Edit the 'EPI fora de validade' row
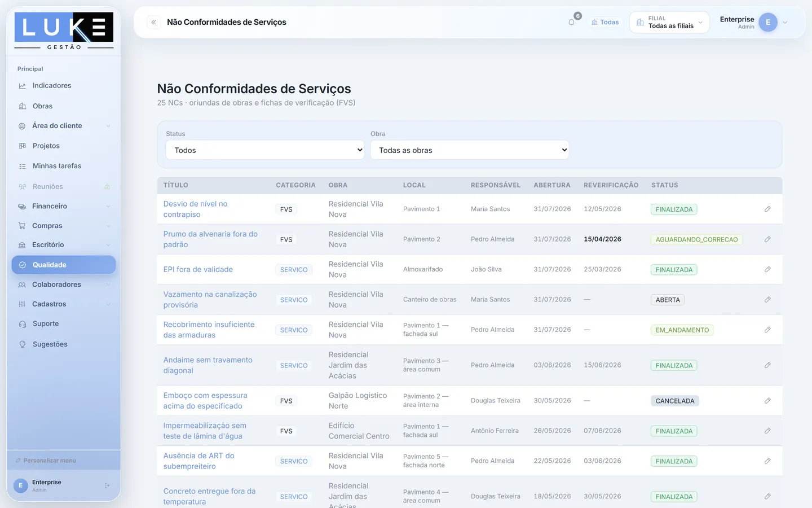 point(767,269)
